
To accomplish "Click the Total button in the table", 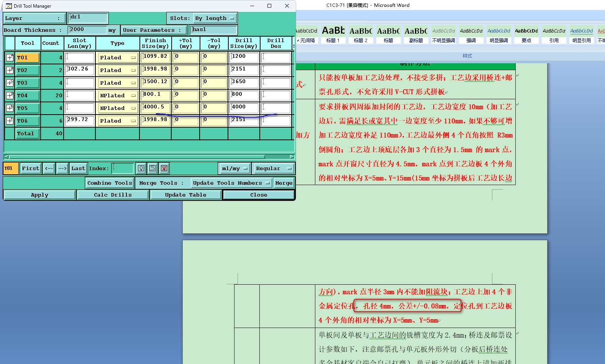I will [27, 133].
